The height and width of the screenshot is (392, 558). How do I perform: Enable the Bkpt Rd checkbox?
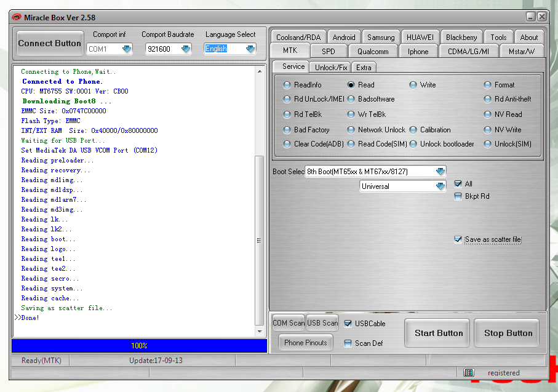[x=458, y=196]
